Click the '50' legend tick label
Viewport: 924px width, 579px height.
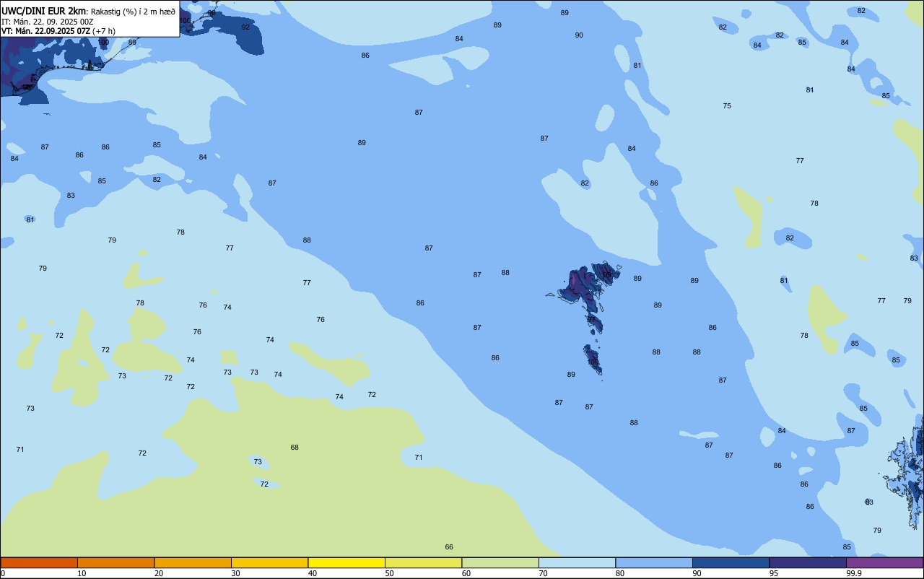[x=390, y=573]
